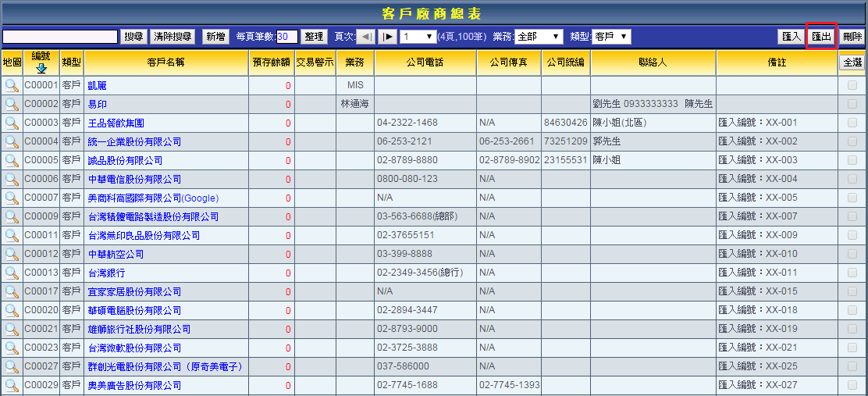Image resolution: width=868 pixels, height=396 pixels.
Task: Open map icon for 中華電信 row
Action: click(x=12, y=179)
